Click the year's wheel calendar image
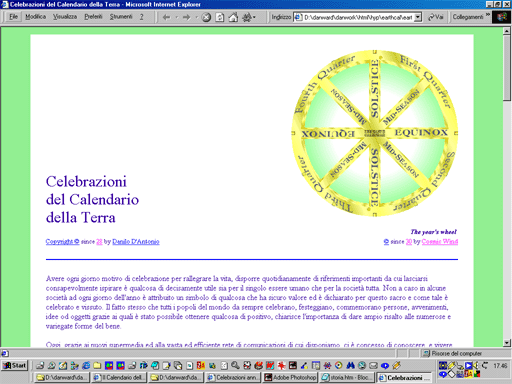Image resolution: width=512 pixels, height=384 pixels. 374,133
